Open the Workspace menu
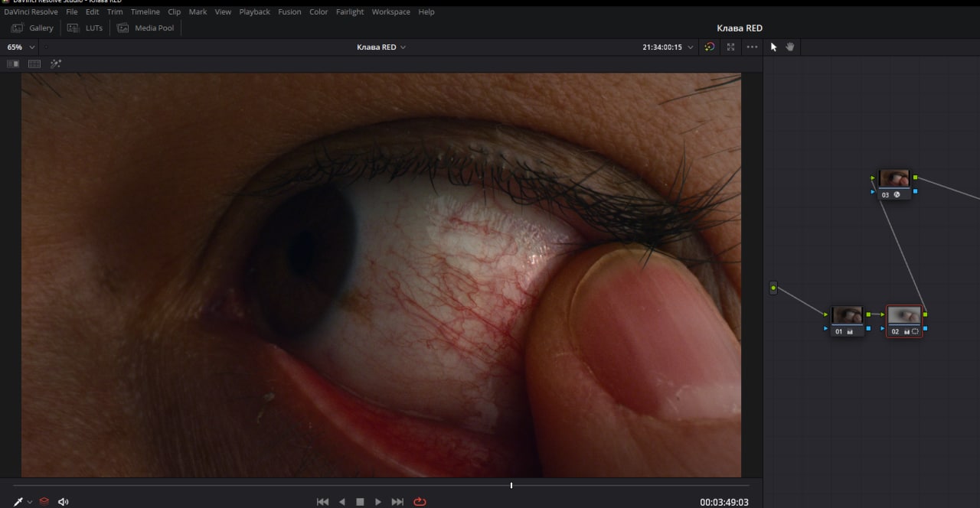 coord(390,12)
